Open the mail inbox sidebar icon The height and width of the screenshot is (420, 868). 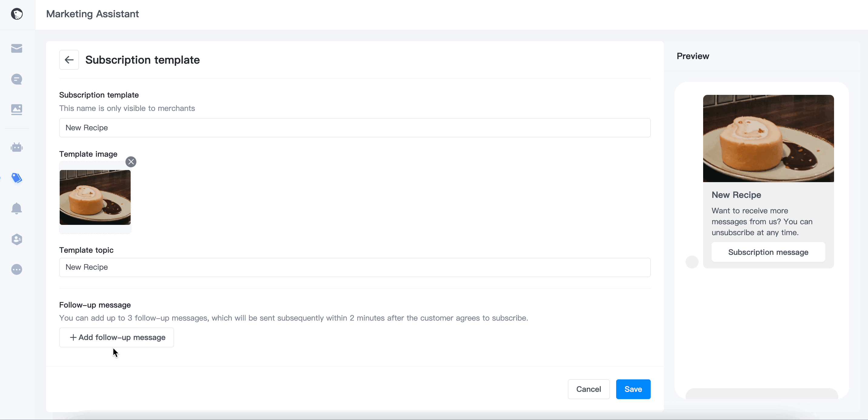(x=16, y=48)
